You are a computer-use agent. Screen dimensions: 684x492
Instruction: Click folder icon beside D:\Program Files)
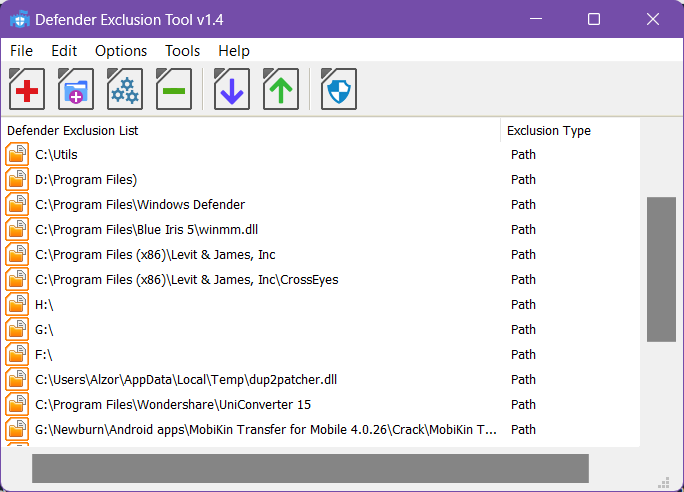tap(17, 179)
